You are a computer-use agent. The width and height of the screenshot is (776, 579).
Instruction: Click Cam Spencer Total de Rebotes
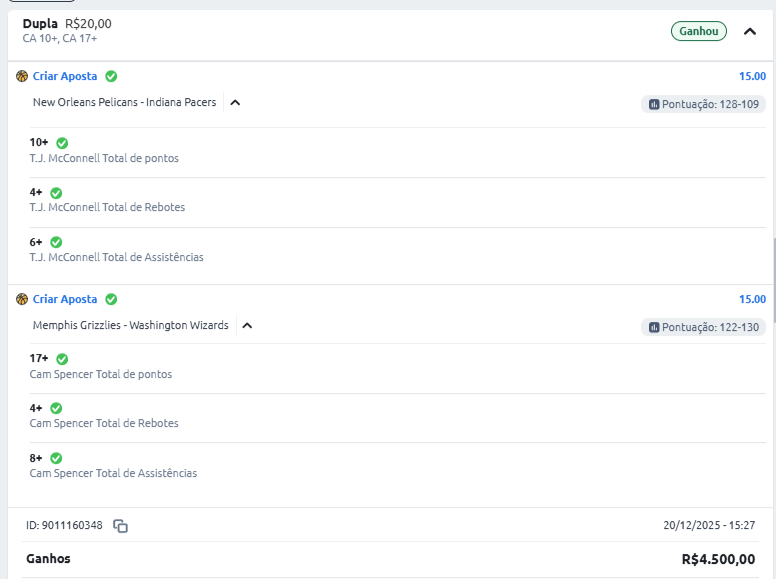pyautogui.click(x=104, y=423)
